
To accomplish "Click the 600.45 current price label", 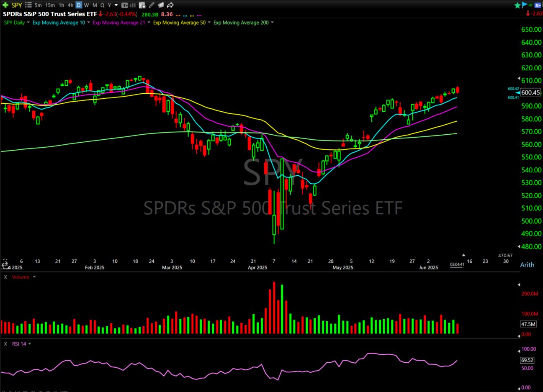I will (x=530, y=93).
